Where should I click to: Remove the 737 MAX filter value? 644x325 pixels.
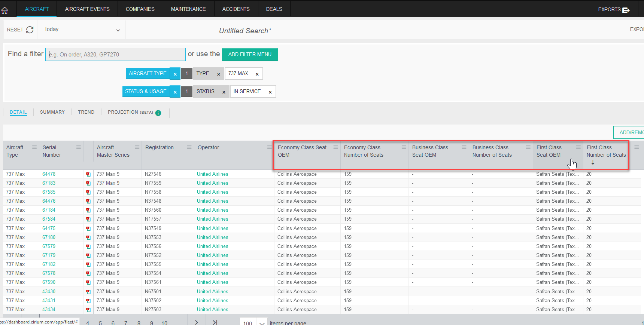pos(257,74)
